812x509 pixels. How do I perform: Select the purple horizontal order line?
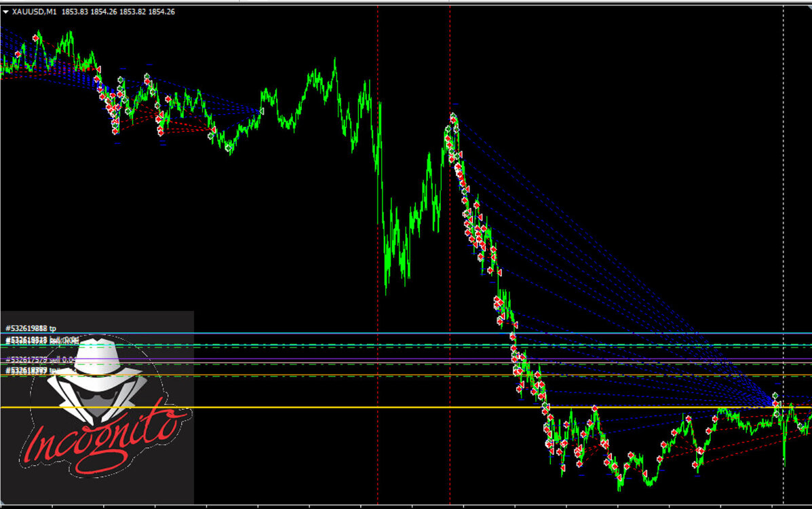(x=406, y=359)
